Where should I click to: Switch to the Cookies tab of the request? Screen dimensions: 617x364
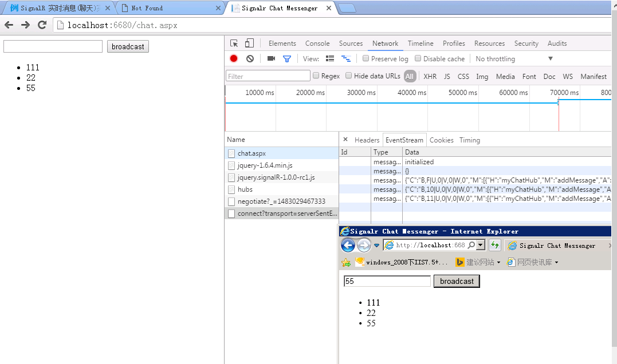(441, 140)
